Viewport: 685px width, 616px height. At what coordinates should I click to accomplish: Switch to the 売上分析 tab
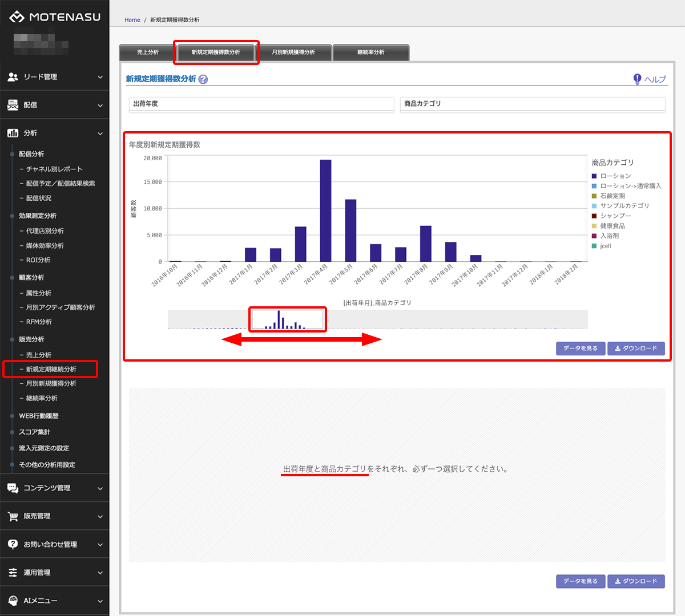point(147,52)
